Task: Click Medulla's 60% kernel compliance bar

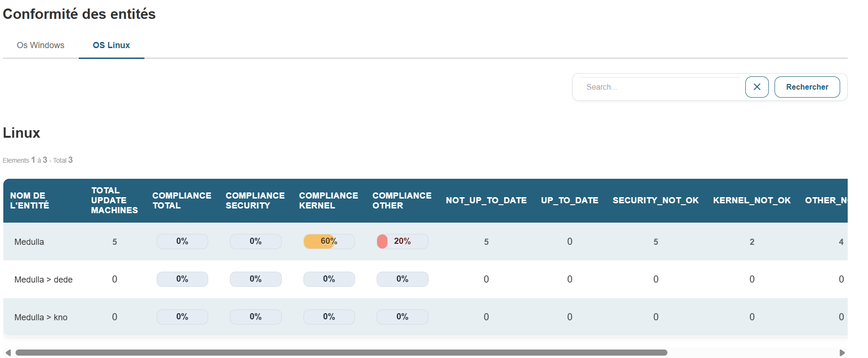Action: pyautogui.click(x=329, y=241)
